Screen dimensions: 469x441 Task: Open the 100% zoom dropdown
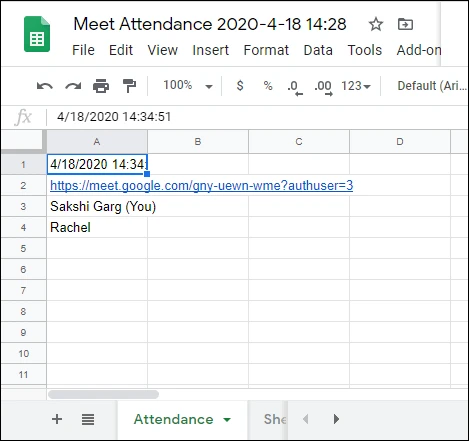tap(187, 86)
